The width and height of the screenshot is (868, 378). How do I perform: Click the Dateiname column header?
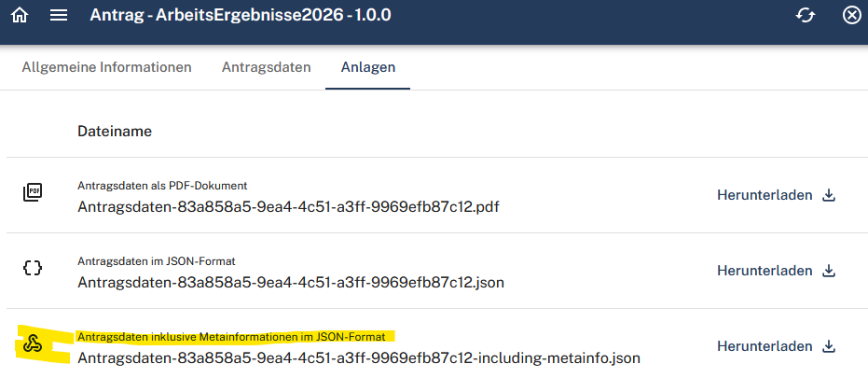coord(115,132)
